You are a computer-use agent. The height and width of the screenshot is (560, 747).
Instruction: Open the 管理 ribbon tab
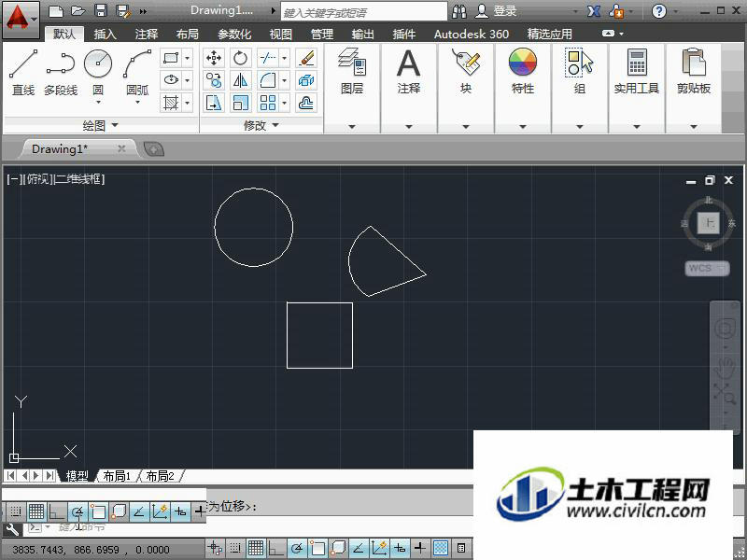pyautogui.click(x=322, y=35)
